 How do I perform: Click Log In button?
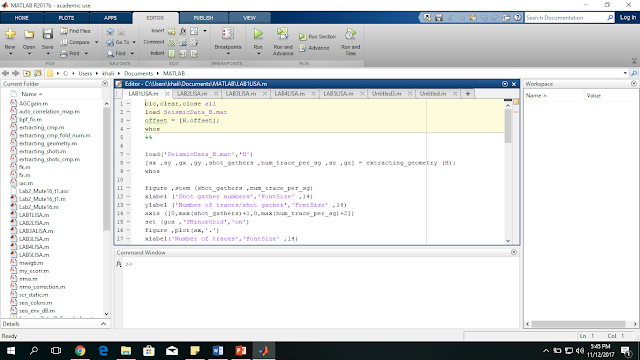point(628,18)
